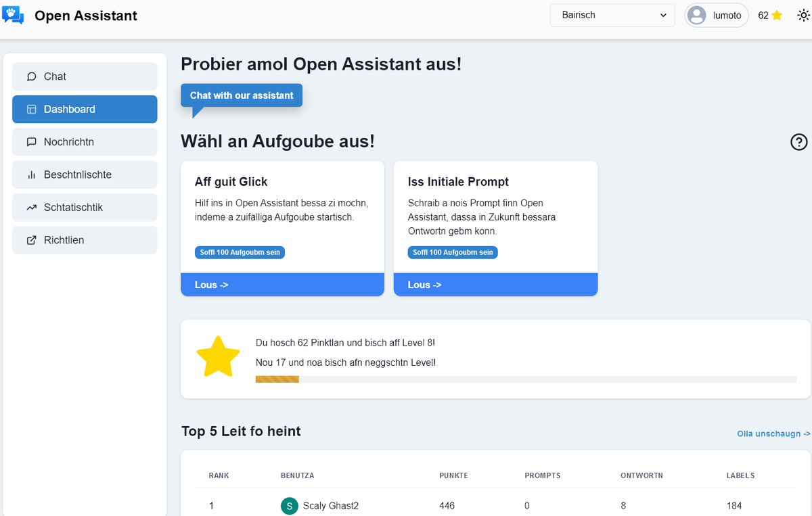Image resolution: width=812 pixels, height=516 pixels.
Task: Click the lumoto username
Action: [x=727, y=16]
